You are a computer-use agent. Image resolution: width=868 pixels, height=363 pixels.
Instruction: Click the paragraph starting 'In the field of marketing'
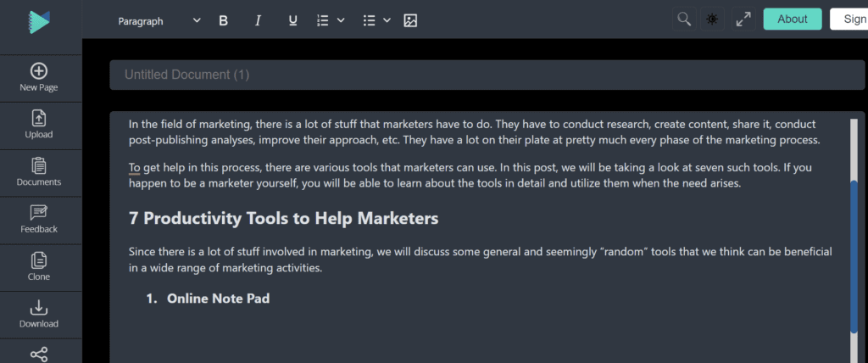[x=474, y=132]
